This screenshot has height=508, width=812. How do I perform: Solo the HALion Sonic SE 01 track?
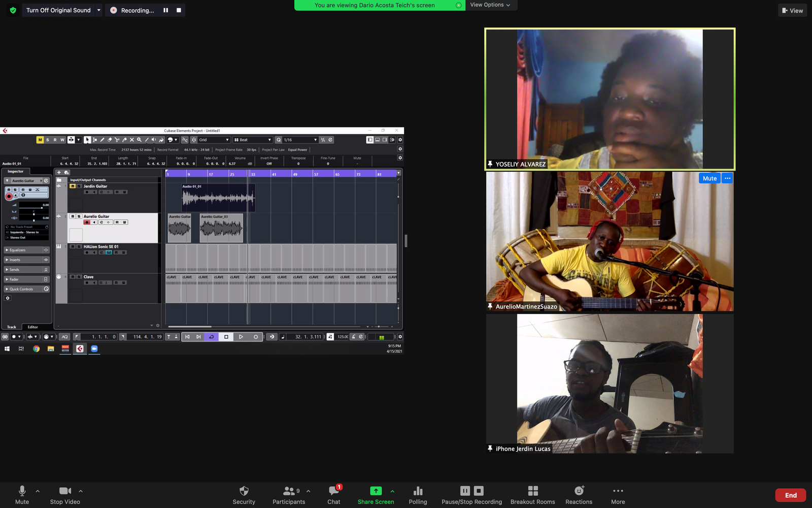pos(79,246)
